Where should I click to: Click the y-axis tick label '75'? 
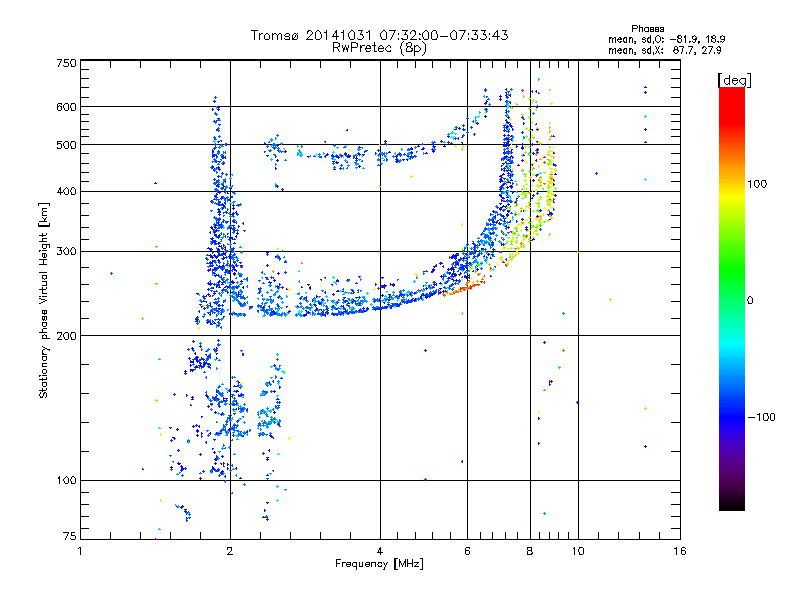click(x=70, y=536)
